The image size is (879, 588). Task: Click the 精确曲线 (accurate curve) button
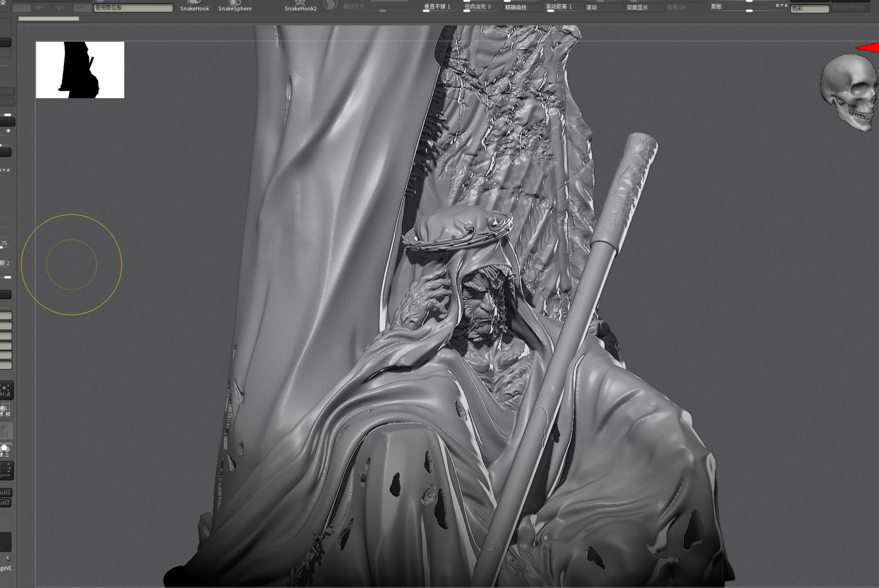[522, 7]
